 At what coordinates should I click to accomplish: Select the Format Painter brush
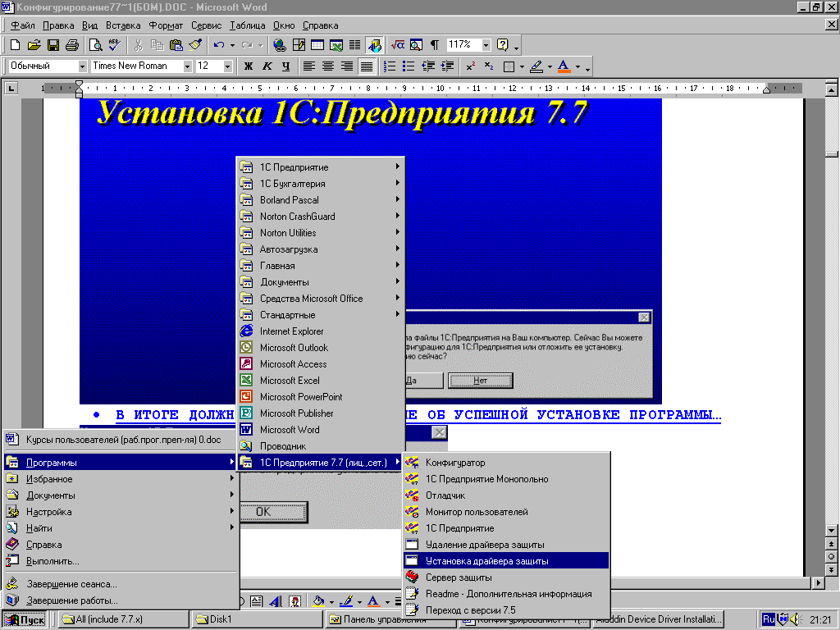(x=195, y=45)
